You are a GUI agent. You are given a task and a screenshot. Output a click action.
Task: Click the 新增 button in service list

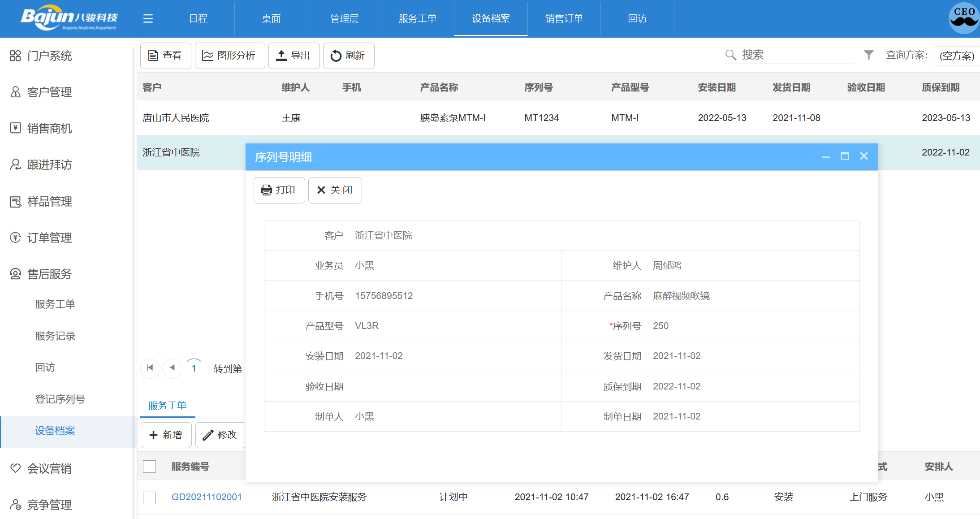(166, 435)
